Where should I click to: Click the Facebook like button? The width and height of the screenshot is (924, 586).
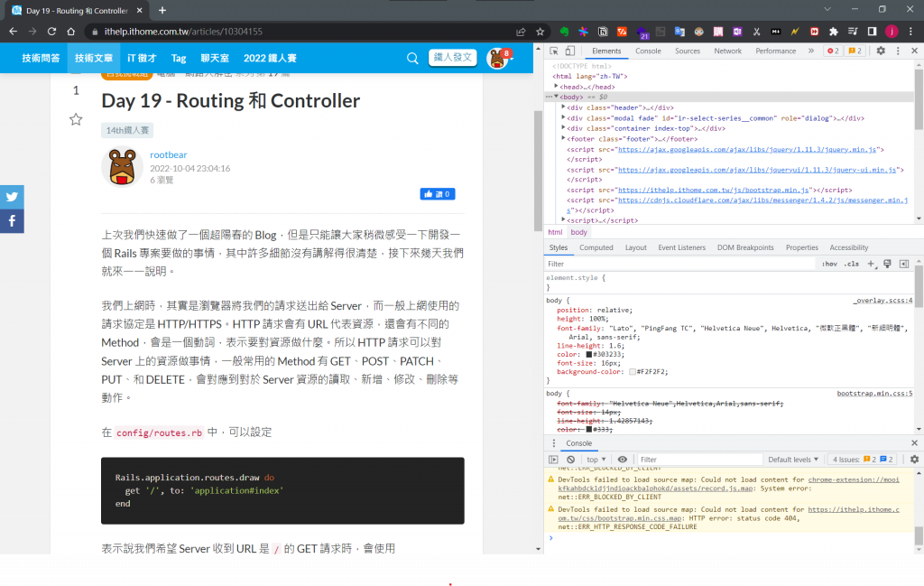click(438, 194)
